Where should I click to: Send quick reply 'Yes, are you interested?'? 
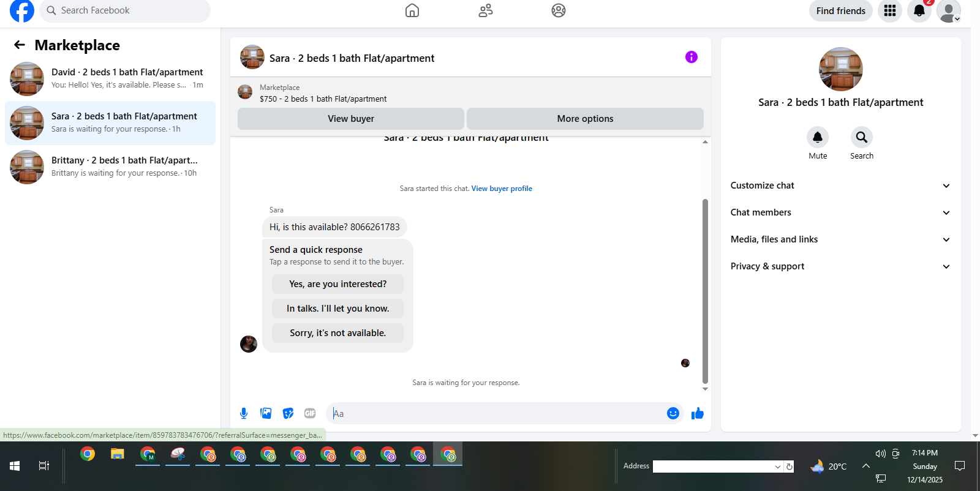click(x=337, y=284)
